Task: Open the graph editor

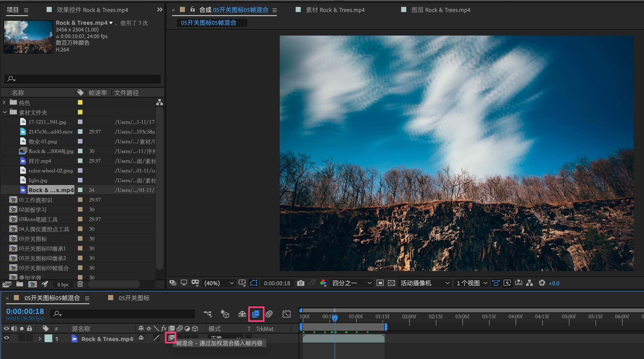Action: [286, 314]
